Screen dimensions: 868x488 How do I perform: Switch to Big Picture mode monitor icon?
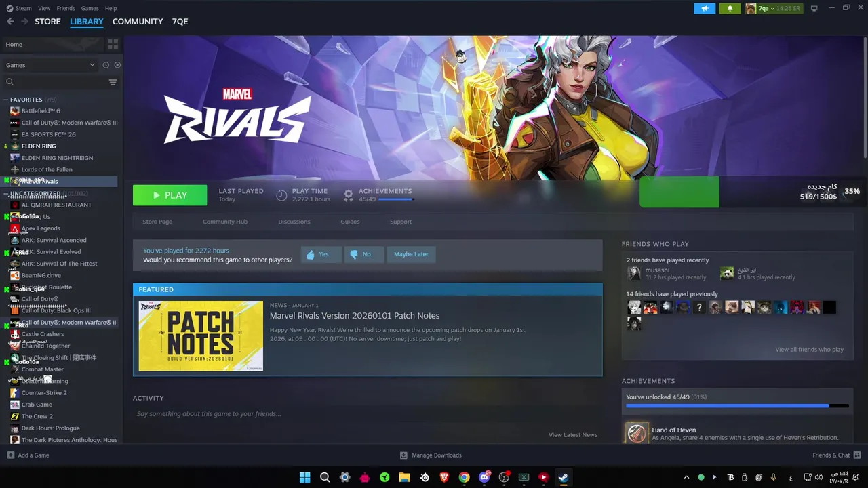coord(814,8)
